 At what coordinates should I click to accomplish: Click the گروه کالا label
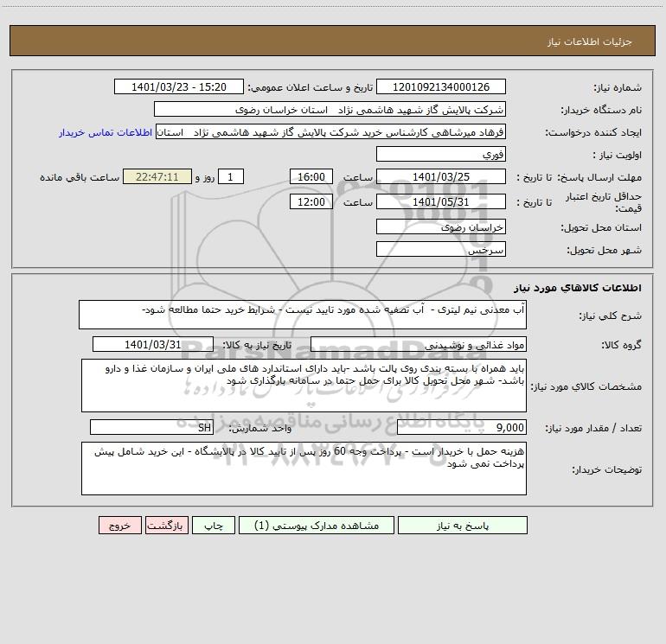(x=621, y=345)
